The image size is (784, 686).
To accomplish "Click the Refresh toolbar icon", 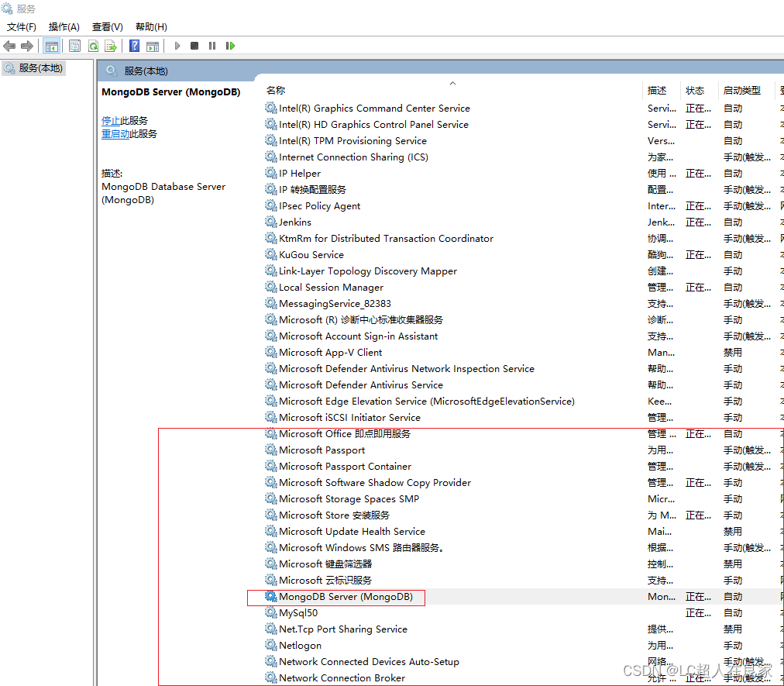I will click(93, 46).
